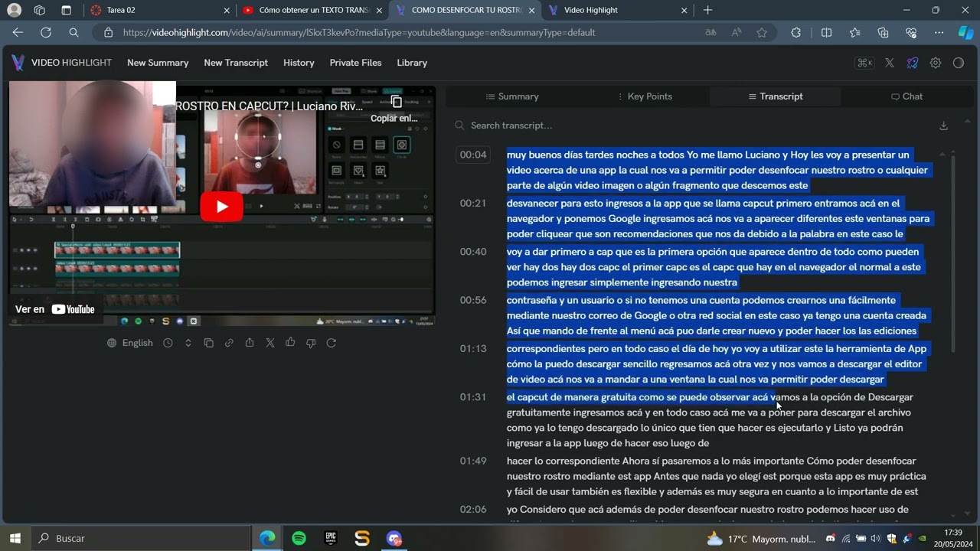Viewport: 980px width, 551px height.
Task: Jump to timestamp 00:56
Action: point(473,300)
